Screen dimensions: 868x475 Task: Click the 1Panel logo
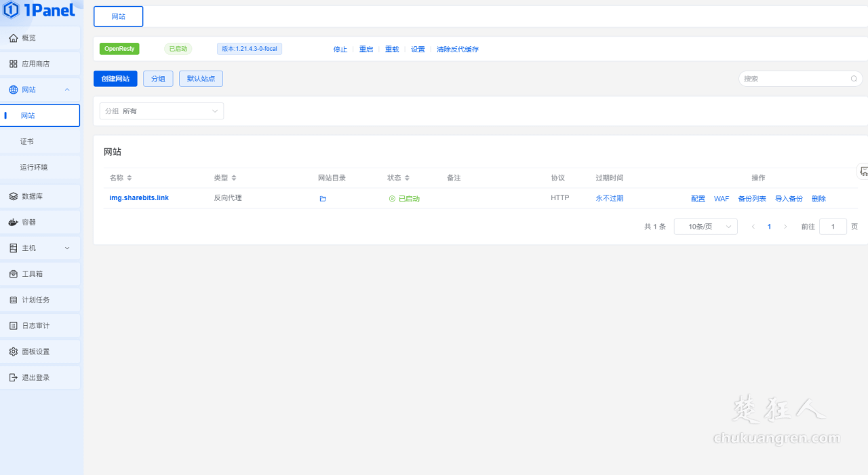click(39, 10)
